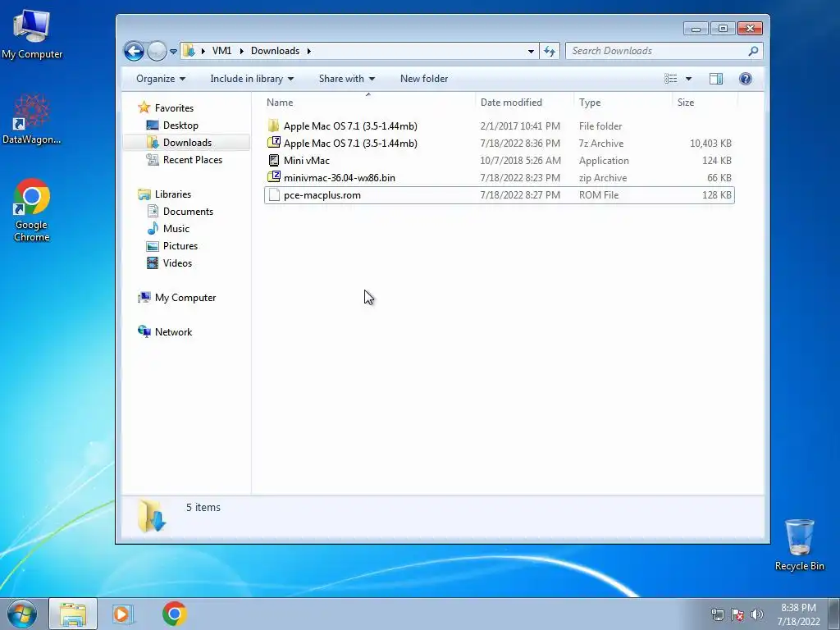
Task: Toggle the preview pane
Action: pos(715,79)
